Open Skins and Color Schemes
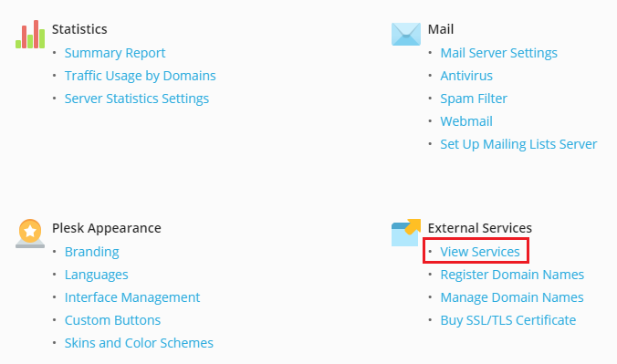Screen dimensions: 617x364 139,343
